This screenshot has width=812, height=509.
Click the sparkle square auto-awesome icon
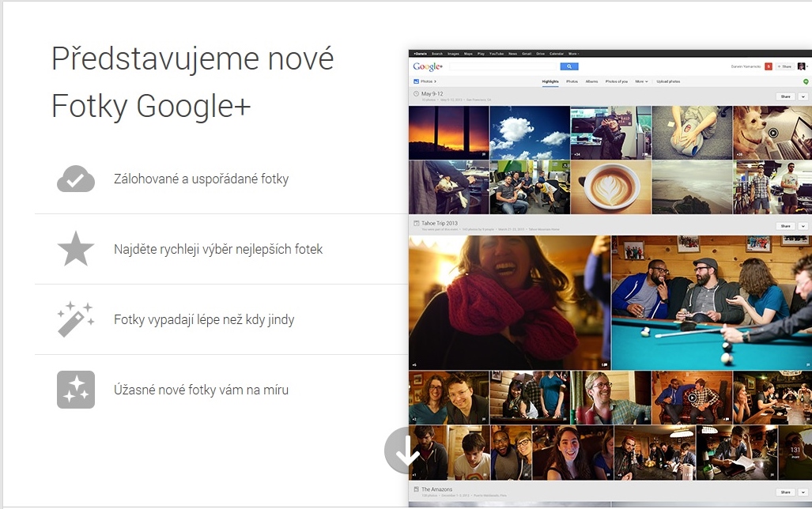coord(76,390)
